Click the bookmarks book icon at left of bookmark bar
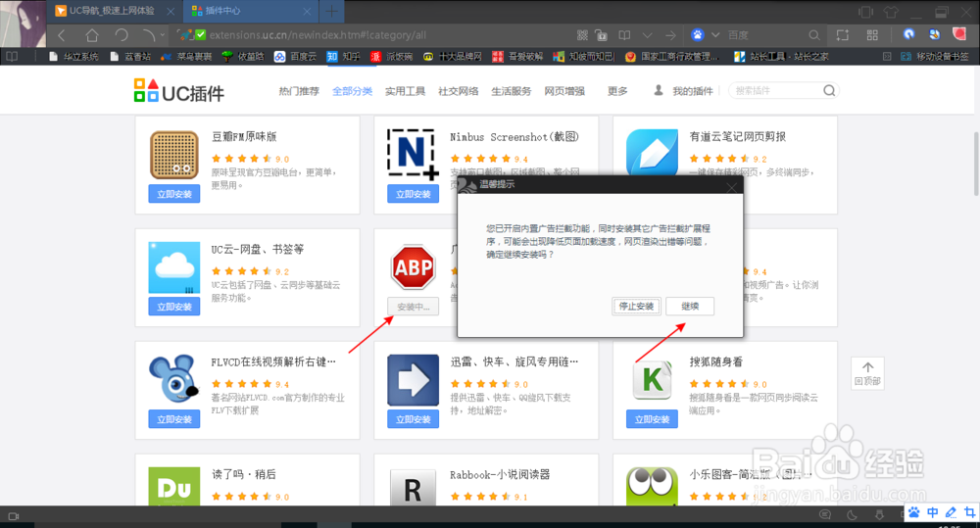 12,56
